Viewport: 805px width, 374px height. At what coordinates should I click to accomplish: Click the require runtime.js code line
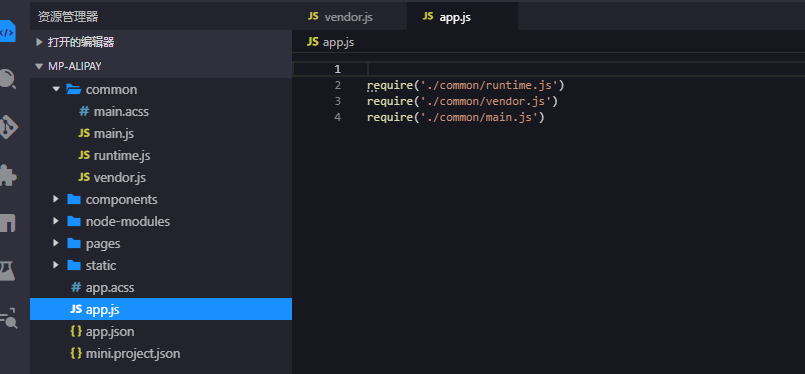click(466, 85)
